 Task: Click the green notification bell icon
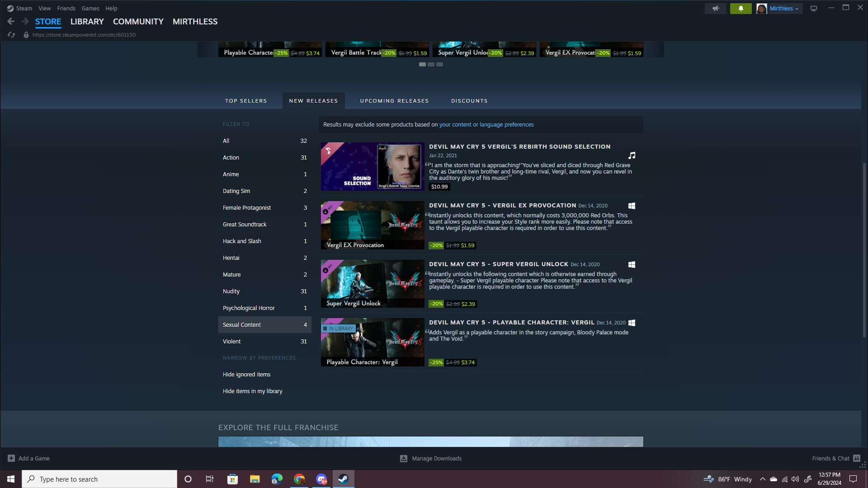click(x=741, y=8)
